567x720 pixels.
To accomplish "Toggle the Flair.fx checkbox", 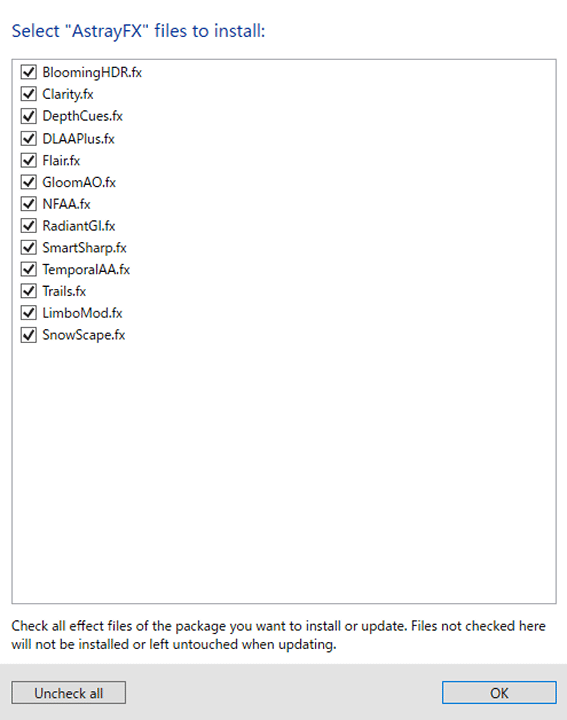I will coord(28,160).
